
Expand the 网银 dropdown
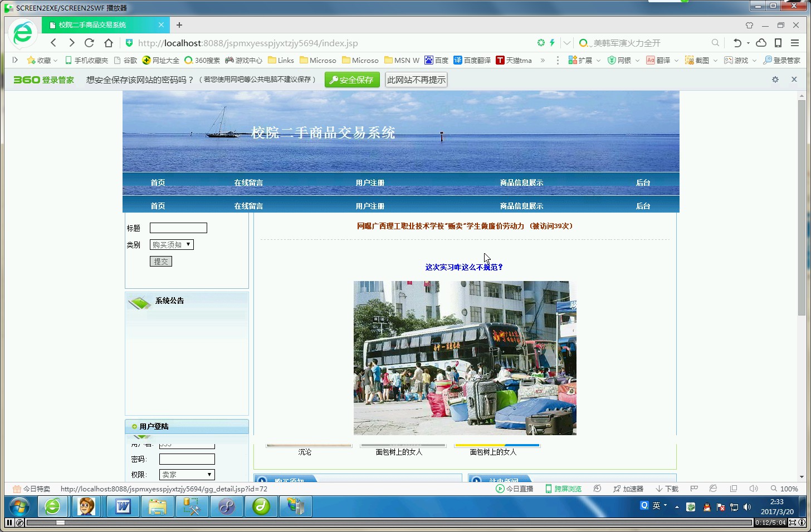pos(623,60)
